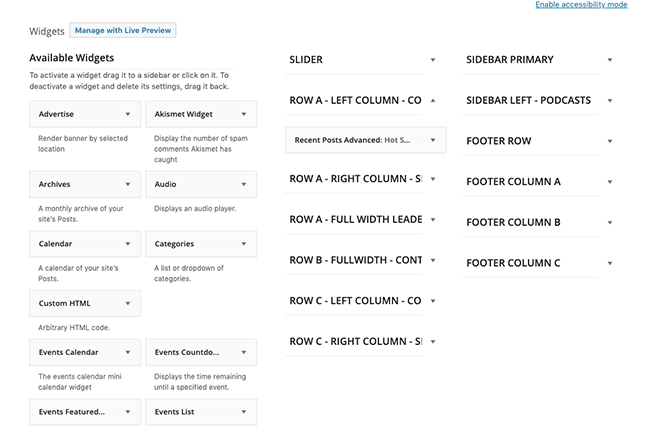Expand the Advertise widget arrow
The height and width of the screenshot is (428, 650).
click(128, 114)
